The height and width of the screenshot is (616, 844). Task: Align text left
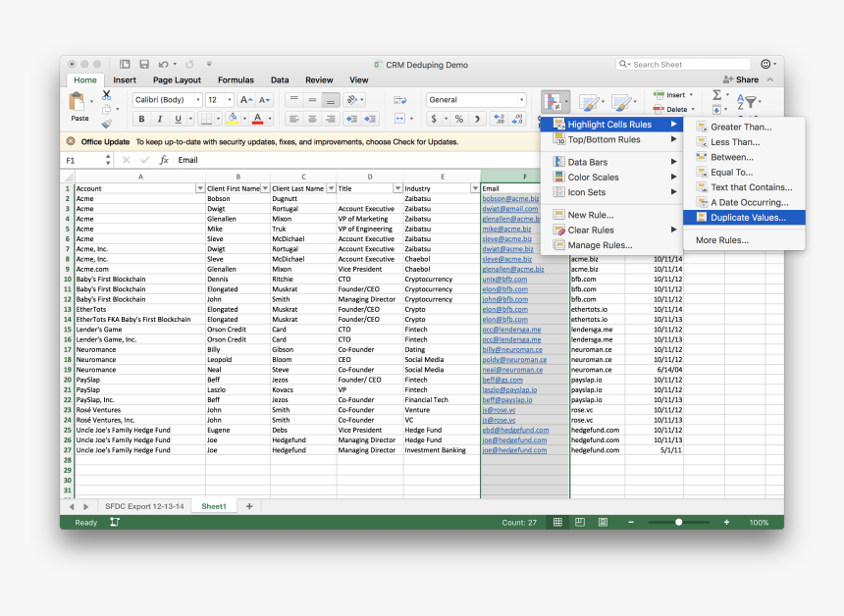[x=293, y=119]
